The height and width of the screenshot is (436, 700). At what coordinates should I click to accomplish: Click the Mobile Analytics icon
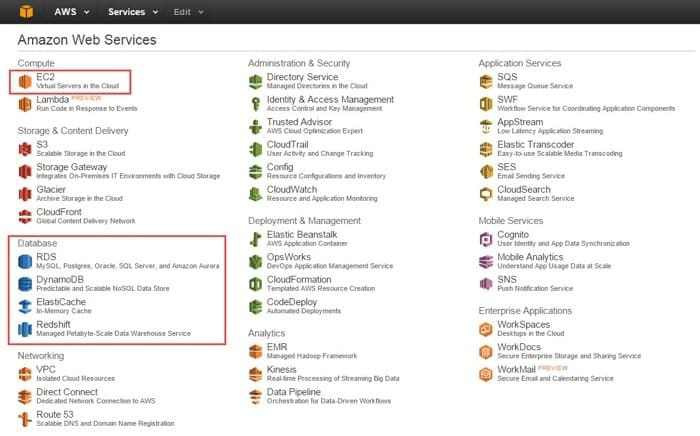click(486, 262)
